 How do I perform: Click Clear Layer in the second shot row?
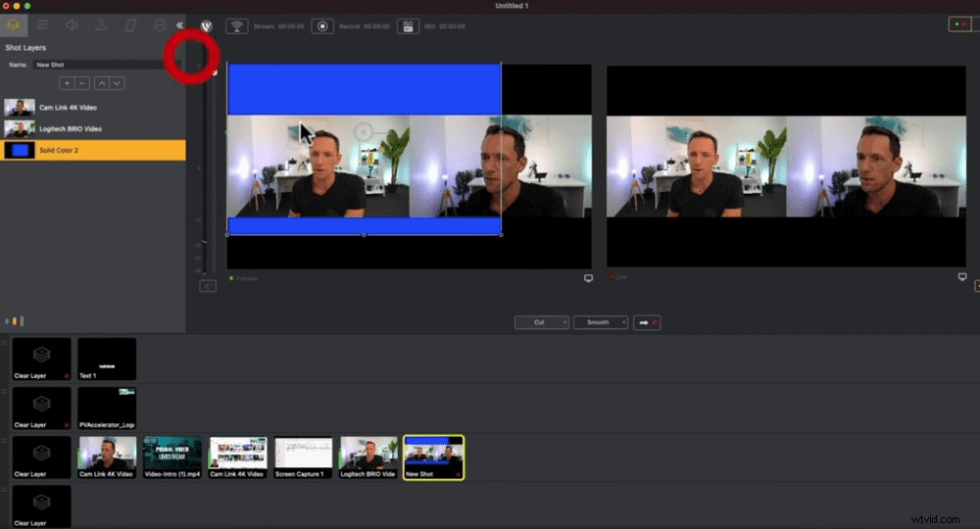click(42, 408)
